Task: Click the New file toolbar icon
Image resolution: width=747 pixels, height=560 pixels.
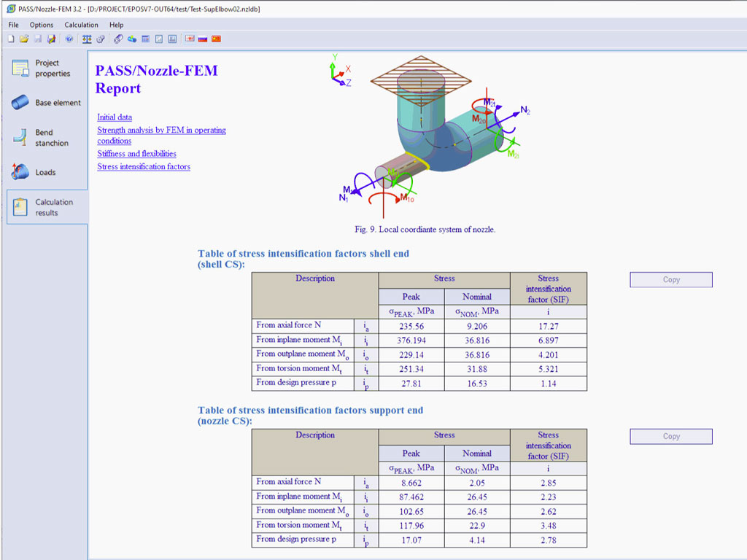Action: tap(11, 39)
